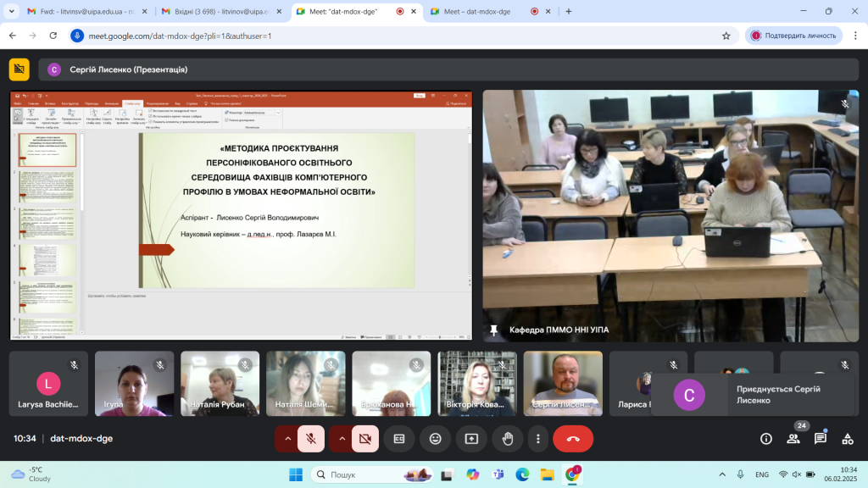
Task: Click the Сергій Лисенко presentation screen share
Action: 242,215
